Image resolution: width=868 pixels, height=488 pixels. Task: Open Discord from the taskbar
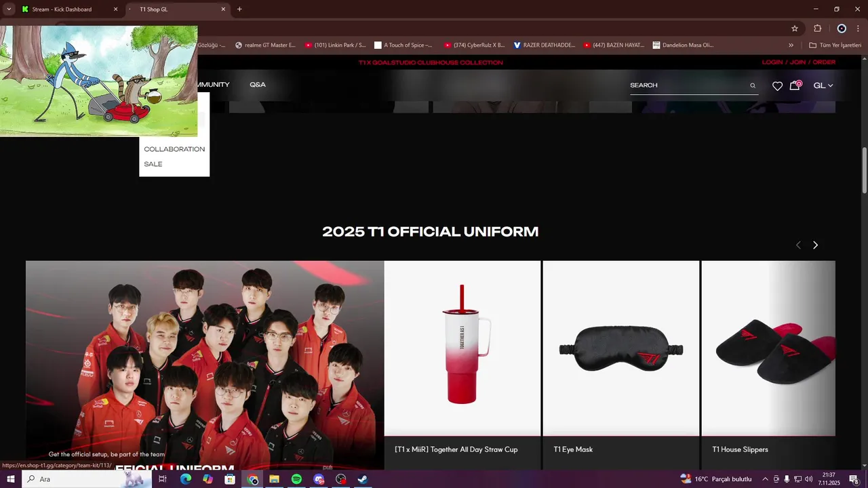coord(319,479)
